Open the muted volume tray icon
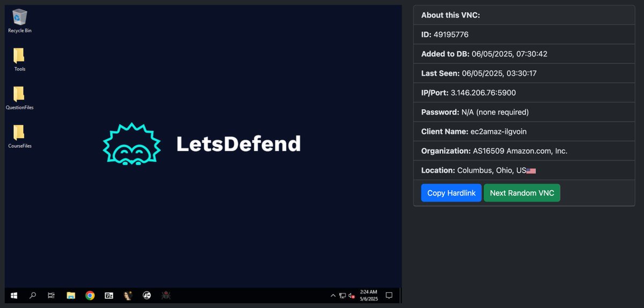 [x=351, y=295]
